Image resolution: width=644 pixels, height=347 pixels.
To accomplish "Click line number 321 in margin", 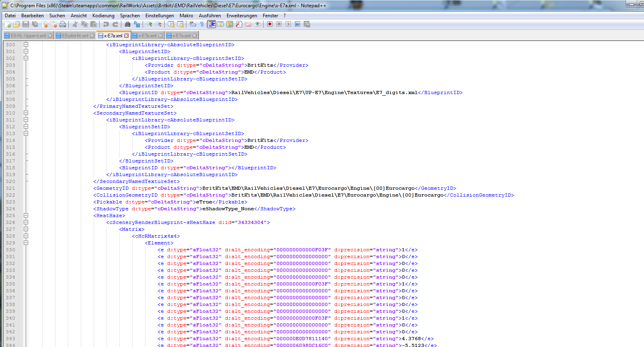I will point(10,188).
